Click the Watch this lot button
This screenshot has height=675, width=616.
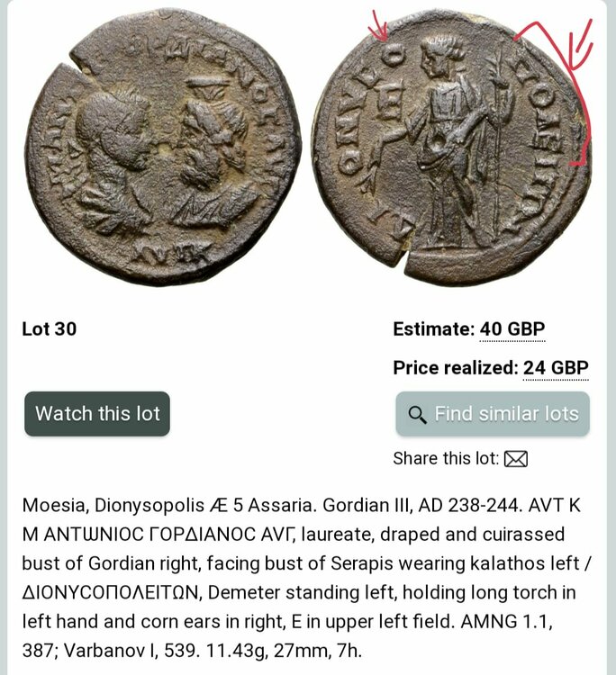[x=97, y=414]
